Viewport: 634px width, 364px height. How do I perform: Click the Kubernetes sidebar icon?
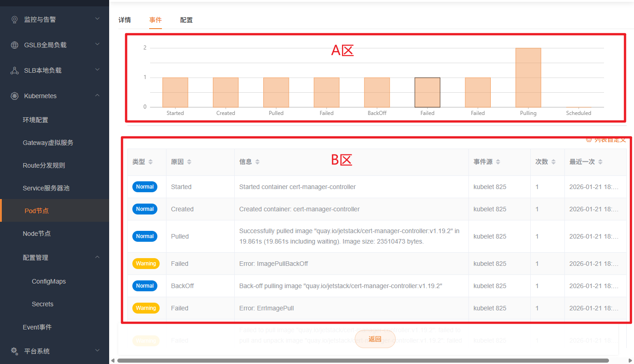click(x=15, y=96)
